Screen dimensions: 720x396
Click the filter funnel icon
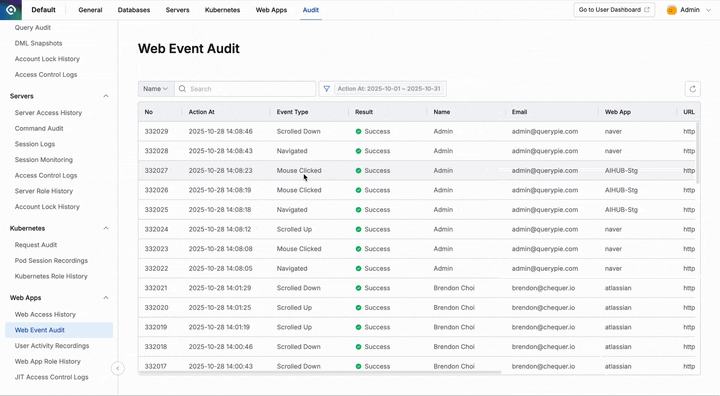(326, 89)
